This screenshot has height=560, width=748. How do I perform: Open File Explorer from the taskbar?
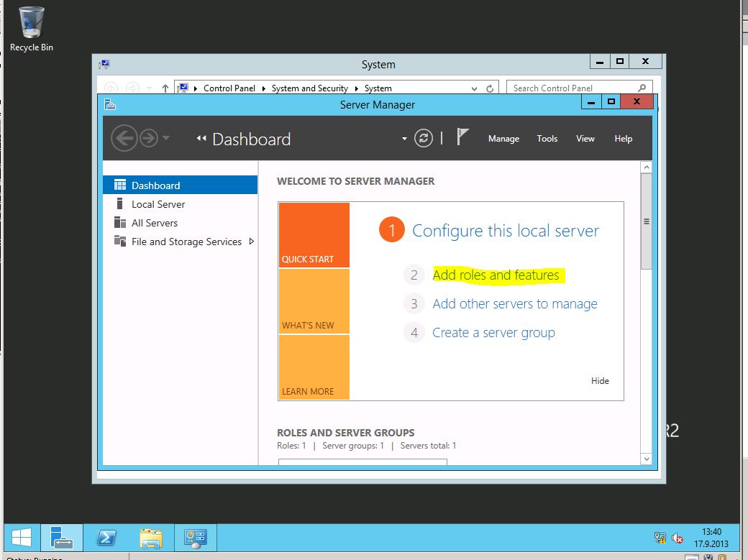coord(151,538)
